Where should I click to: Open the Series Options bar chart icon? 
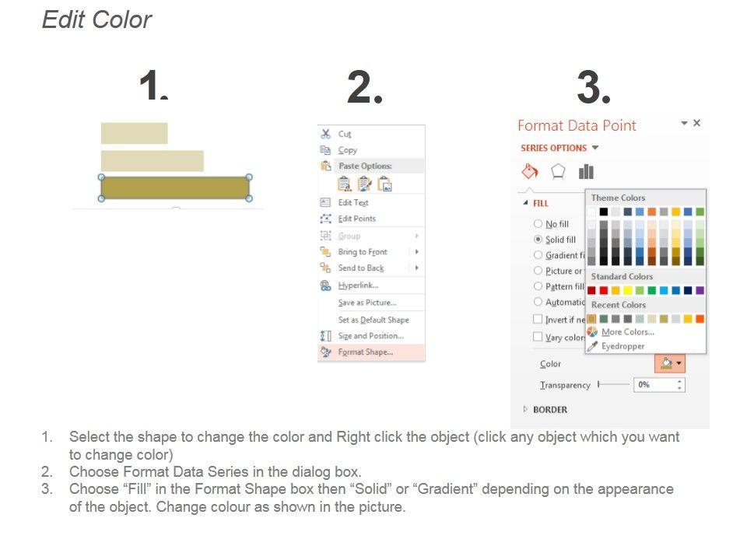[x=586, y=172]
